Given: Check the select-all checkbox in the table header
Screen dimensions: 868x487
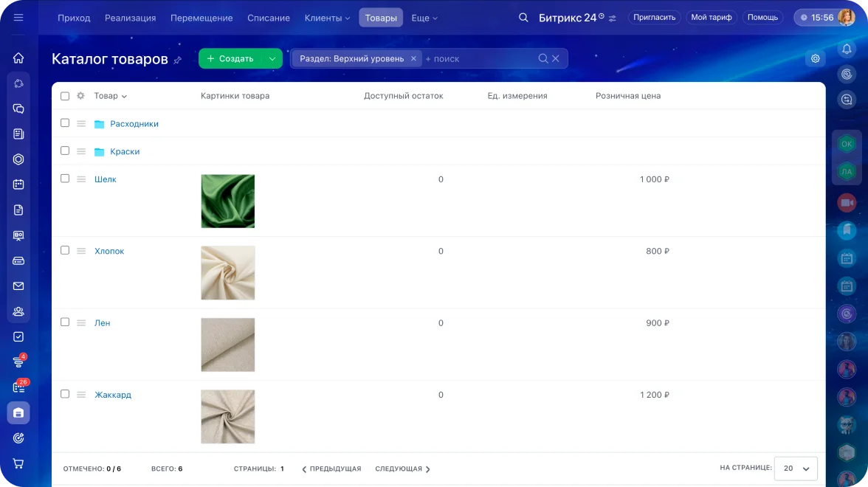Looking at the screenshot, I should coord(65,95).
